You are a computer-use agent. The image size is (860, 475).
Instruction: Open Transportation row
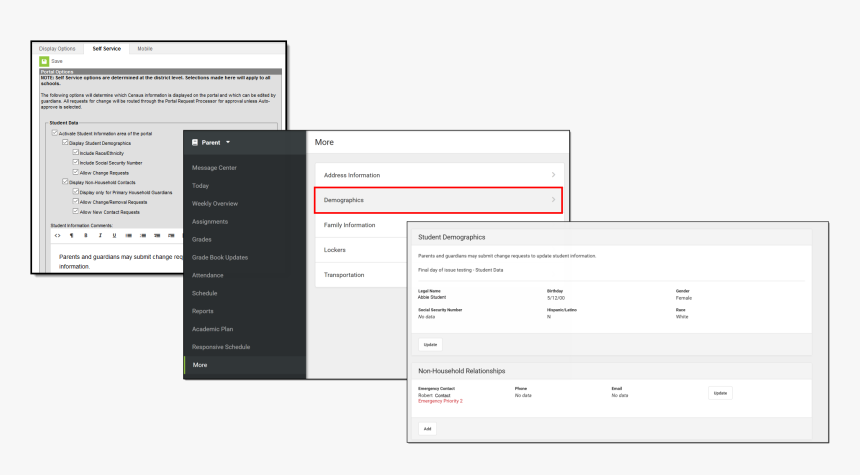point(361,275)
